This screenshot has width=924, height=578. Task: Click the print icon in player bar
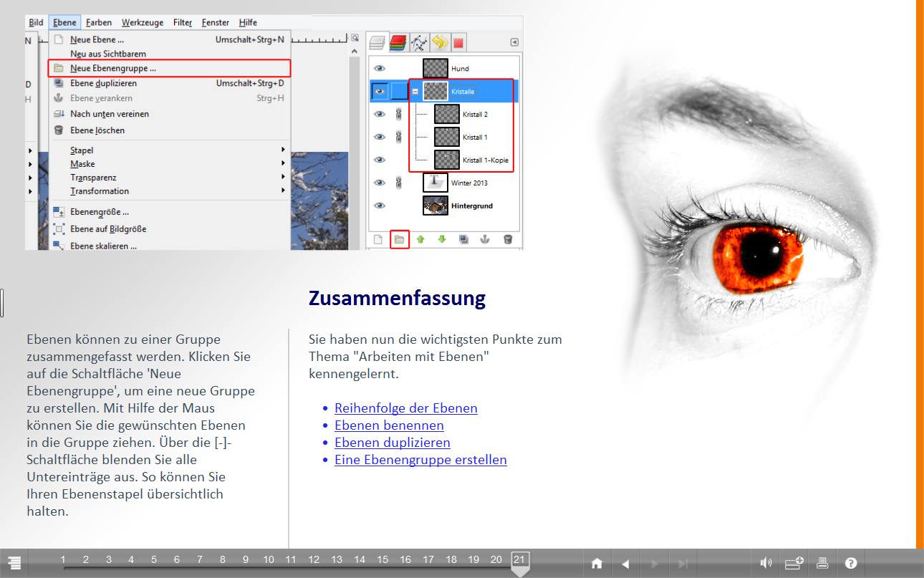coord(822,563)
